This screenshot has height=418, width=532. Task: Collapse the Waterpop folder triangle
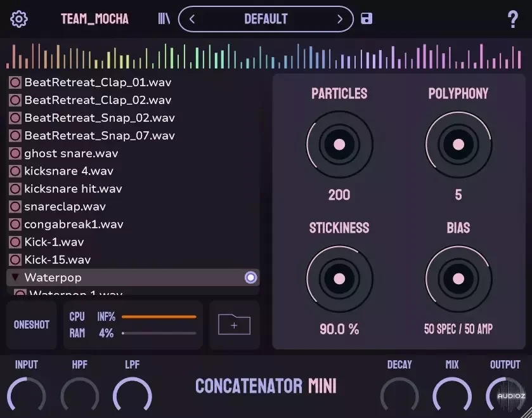[15, 277]
